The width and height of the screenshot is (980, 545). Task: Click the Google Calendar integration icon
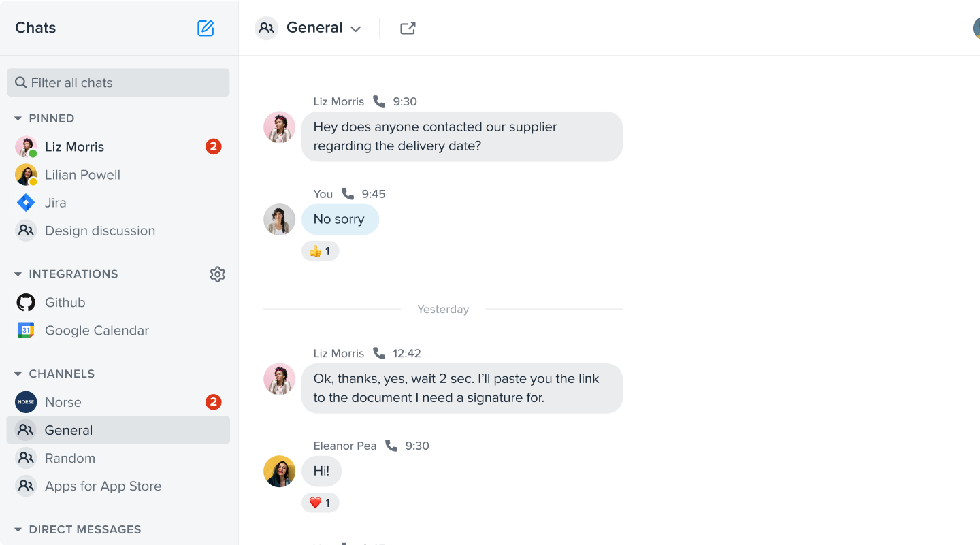25,330
